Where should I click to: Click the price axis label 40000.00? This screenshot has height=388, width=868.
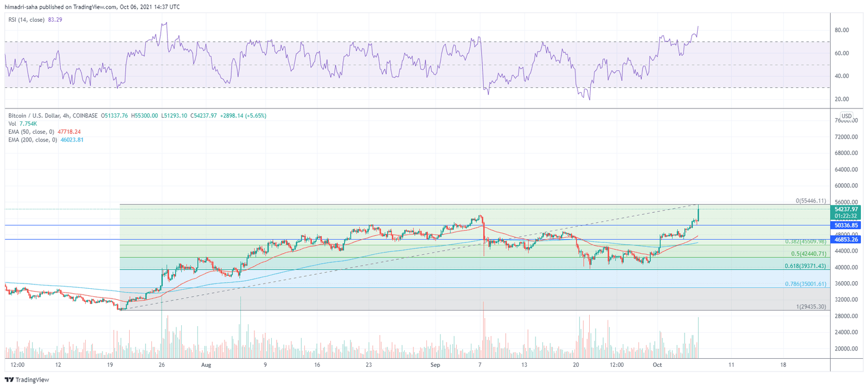pyautogui.click(x=846, y=267)
